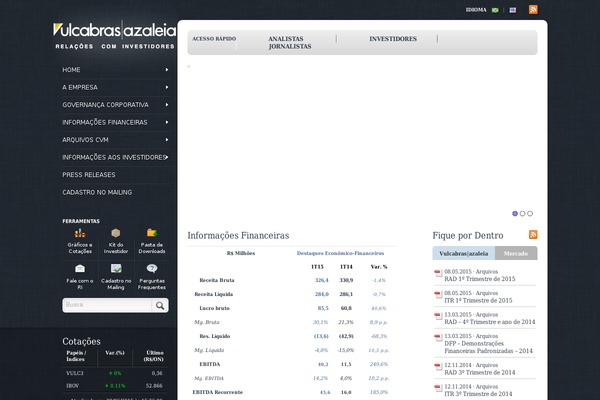Image resolution: width=600 pixels, height=400 pixels.
Task: Switch language to English via the US flag
Action: (513, 10)
